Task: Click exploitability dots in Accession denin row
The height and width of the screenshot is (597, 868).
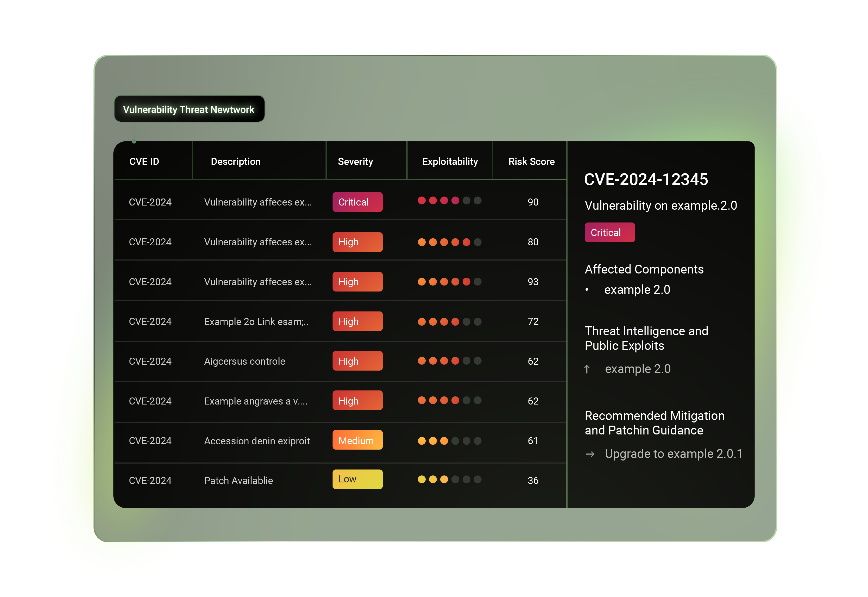Action: pos(449,441)
